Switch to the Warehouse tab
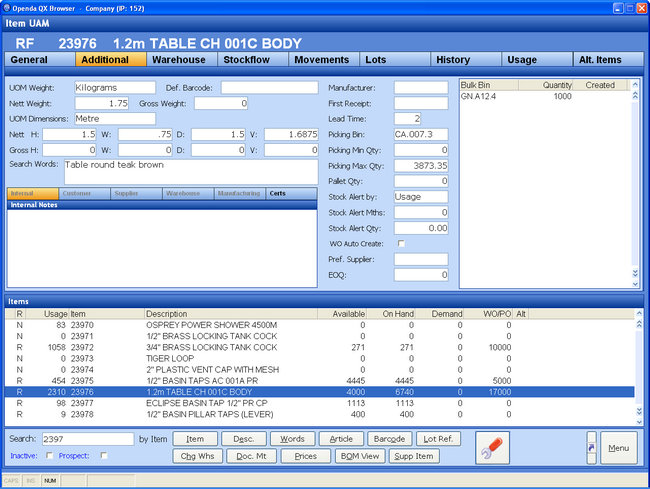 [x=182, y=60]
